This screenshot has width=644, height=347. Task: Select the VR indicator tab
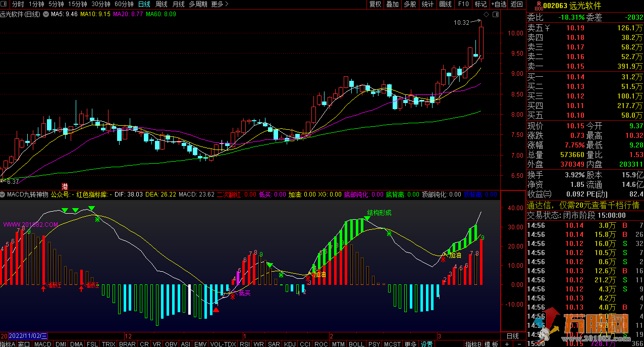coord(157,343)
